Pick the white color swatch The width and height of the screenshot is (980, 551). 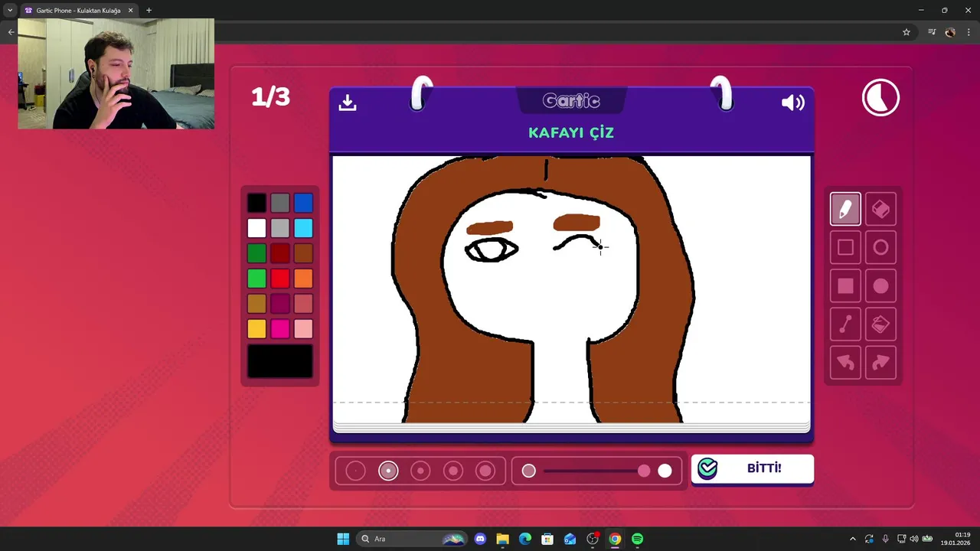coord(256,228)
